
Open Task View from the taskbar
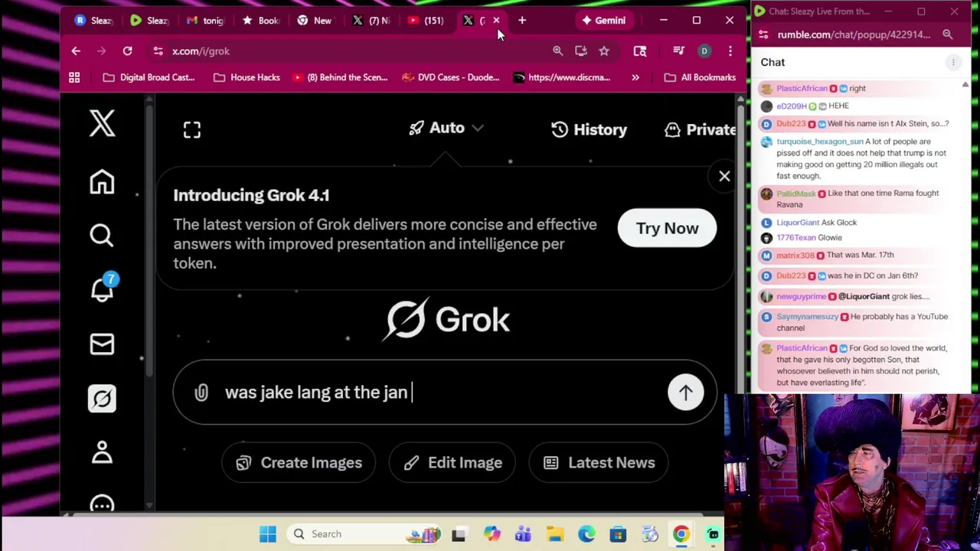(x=459, y=533)
